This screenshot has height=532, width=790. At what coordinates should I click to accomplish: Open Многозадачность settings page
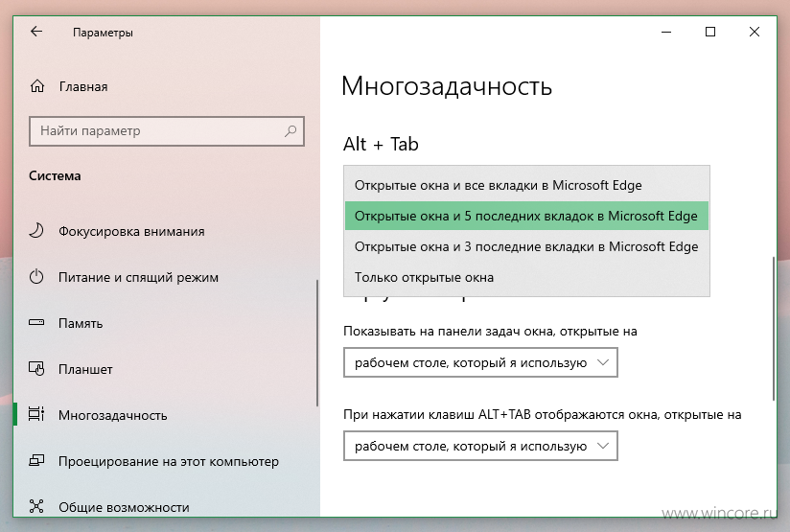(x=167, y=415)
